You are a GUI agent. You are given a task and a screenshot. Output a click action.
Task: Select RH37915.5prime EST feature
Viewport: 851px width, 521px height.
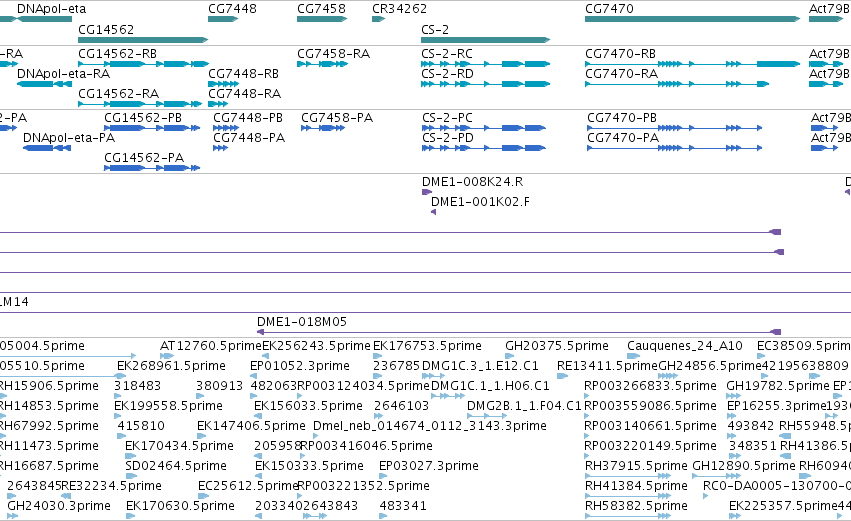click(x=628, y=475)
